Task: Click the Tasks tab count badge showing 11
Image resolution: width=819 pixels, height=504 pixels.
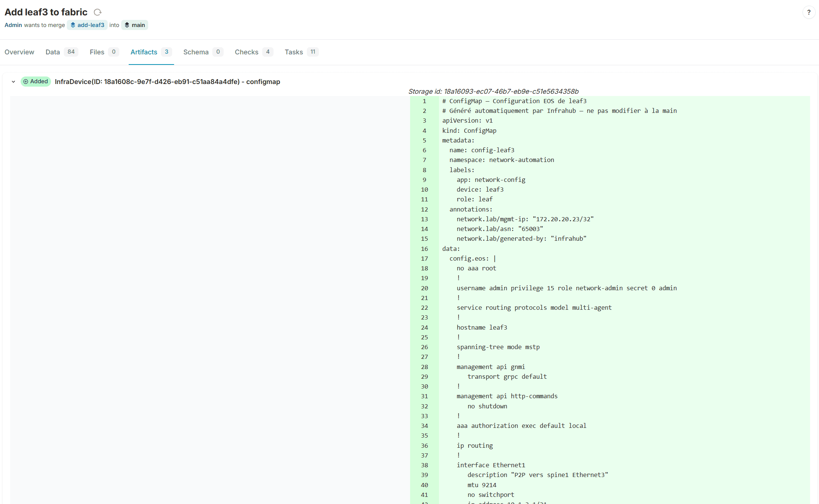Action: [x=313, y=51]
